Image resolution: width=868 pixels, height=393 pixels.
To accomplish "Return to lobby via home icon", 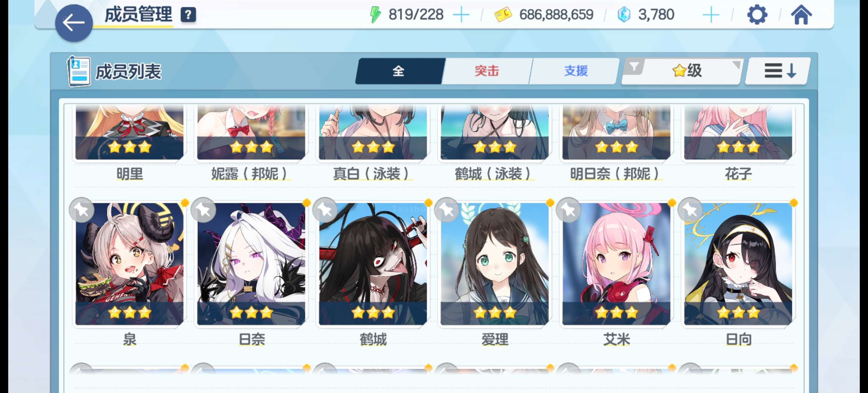I will (x=801, y=15).
